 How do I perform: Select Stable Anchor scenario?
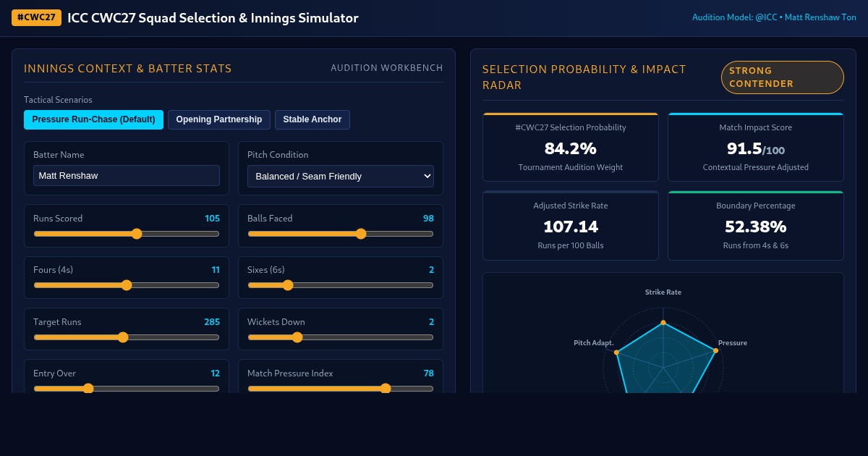click(312, 119)
